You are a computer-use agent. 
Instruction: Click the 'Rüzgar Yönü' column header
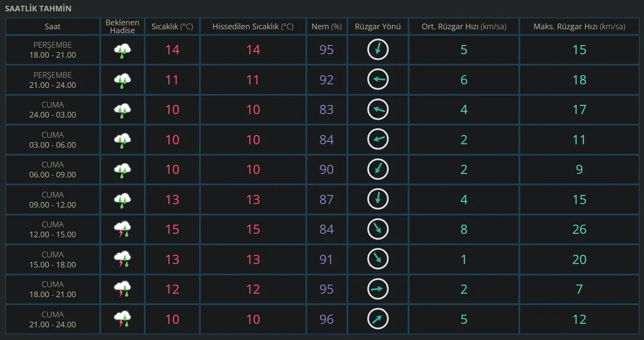[x=378, y=27]
